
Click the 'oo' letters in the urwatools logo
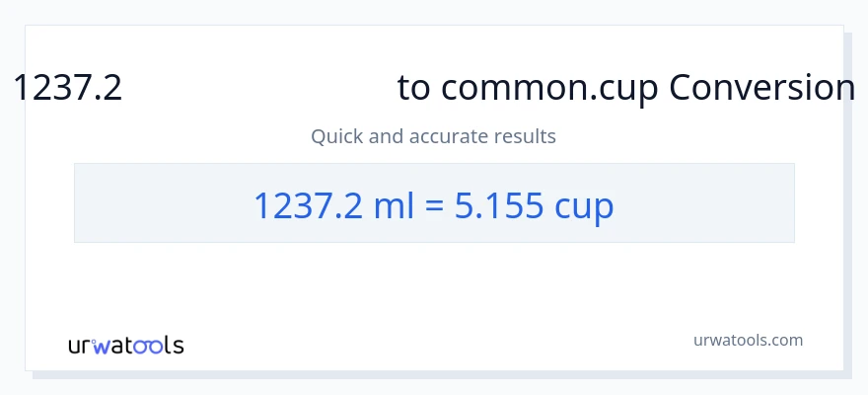[146, 346]
